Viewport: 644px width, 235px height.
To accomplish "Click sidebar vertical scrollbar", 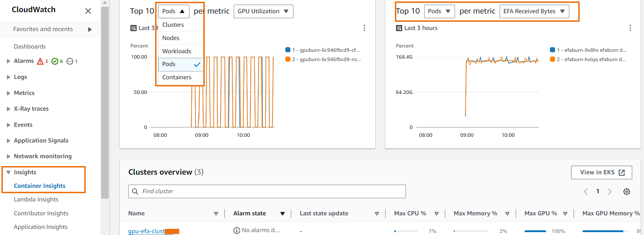I will point(105,102).
